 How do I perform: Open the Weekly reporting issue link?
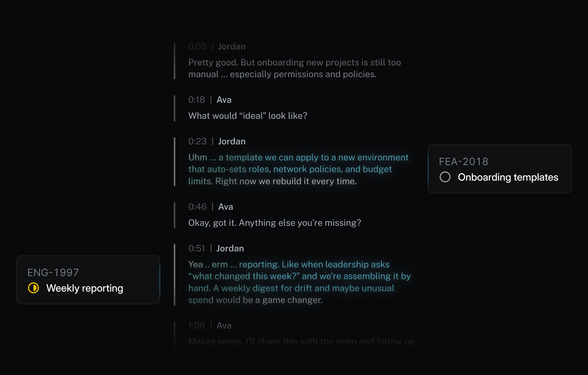click(x=85, y=288)
